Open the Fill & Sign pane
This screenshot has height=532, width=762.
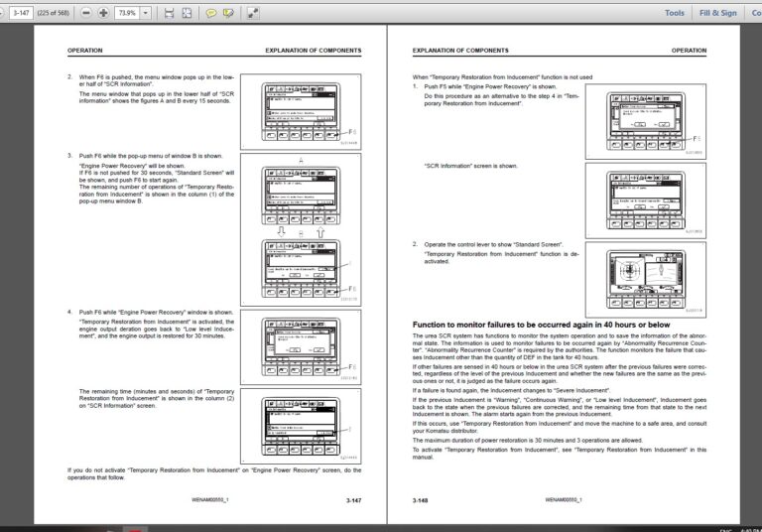pos(717,13)
